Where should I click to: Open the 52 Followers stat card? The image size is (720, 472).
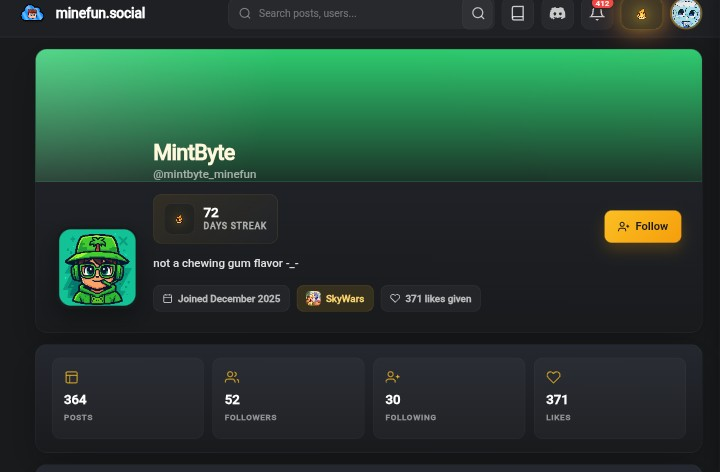(x=288, y=397)
